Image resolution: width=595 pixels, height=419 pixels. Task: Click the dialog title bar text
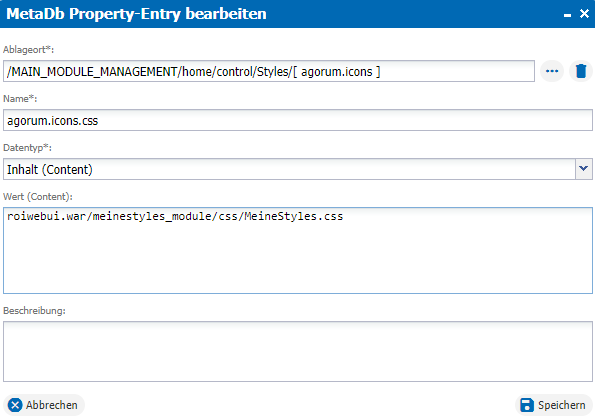(136, 14)
